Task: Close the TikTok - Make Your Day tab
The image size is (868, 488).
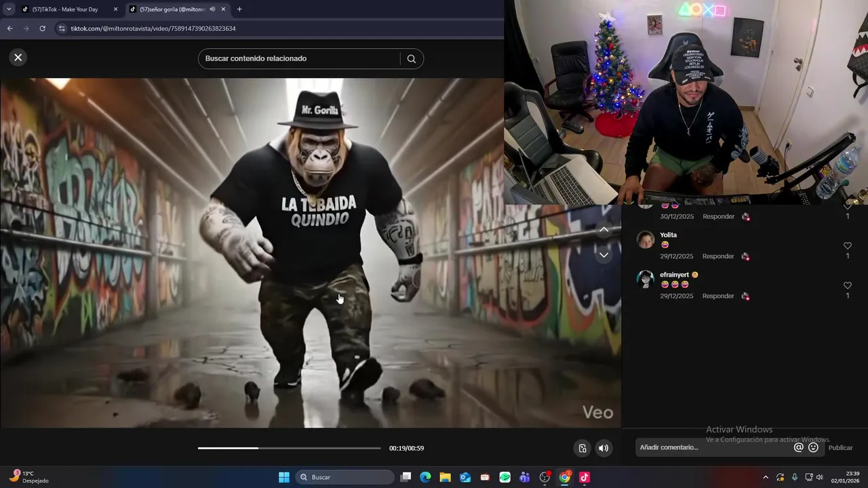Action: pos(115,9)
